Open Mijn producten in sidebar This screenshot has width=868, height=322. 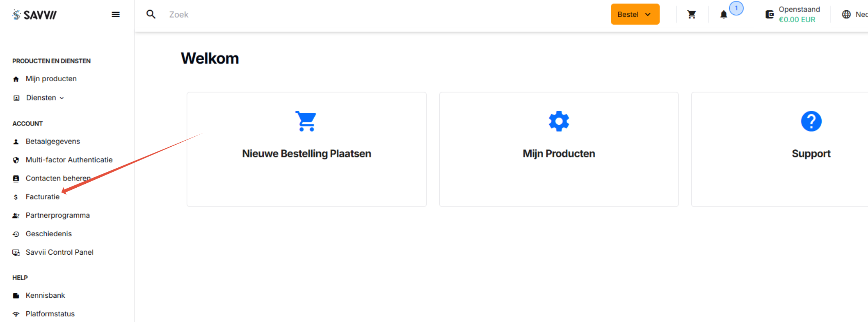[51, 79]
